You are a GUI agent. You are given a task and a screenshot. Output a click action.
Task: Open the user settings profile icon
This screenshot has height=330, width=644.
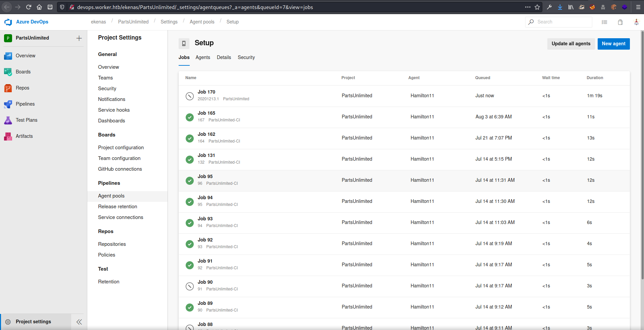click(636, 22)
